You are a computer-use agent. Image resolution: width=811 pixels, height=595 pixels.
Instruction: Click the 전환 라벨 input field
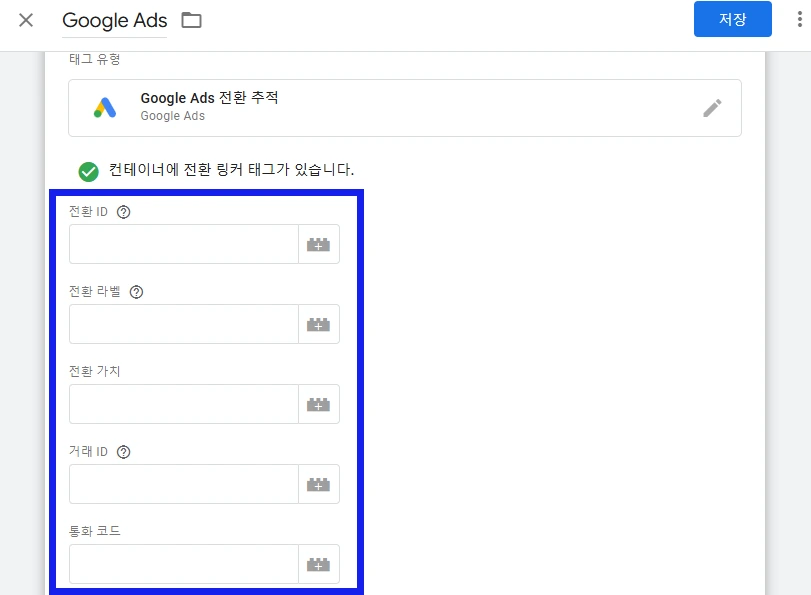coord(184,324)
